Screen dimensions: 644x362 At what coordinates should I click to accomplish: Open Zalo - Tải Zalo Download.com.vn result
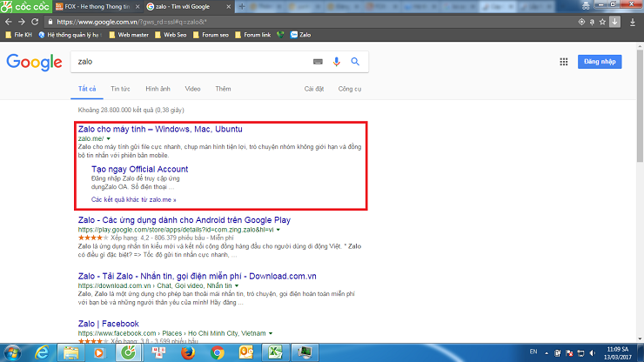tap(198, 276)
